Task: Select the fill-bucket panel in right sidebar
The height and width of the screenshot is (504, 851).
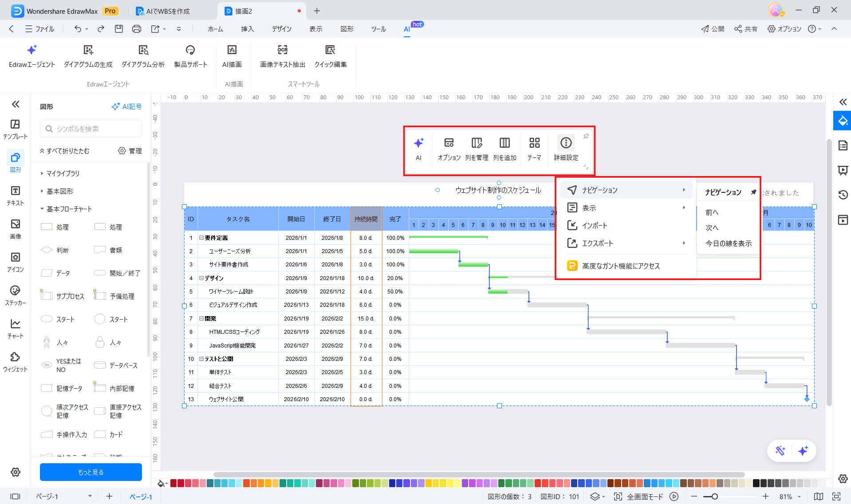Action: coord(842,121)
